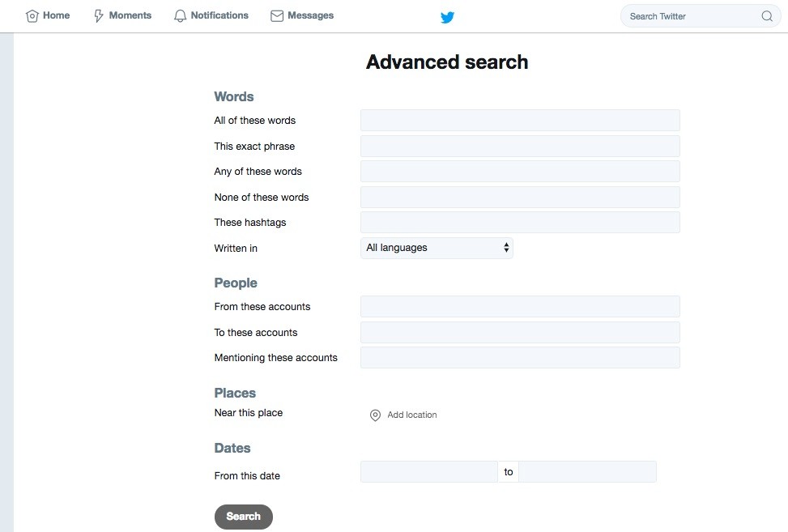Open the Messages envelope icon

[275, 15]
